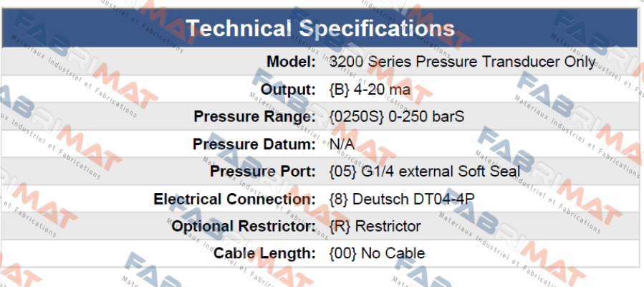Click the N/A pressure datum value
This screenshot has width=644, height=287.
(342, 144)
